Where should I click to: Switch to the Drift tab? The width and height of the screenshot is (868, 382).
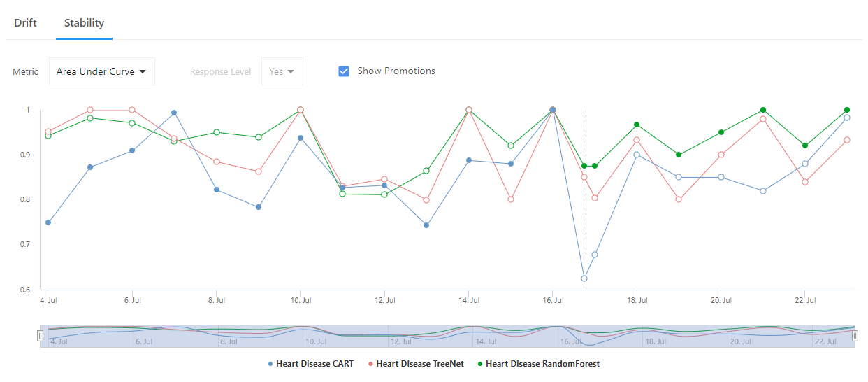(25, 23)
